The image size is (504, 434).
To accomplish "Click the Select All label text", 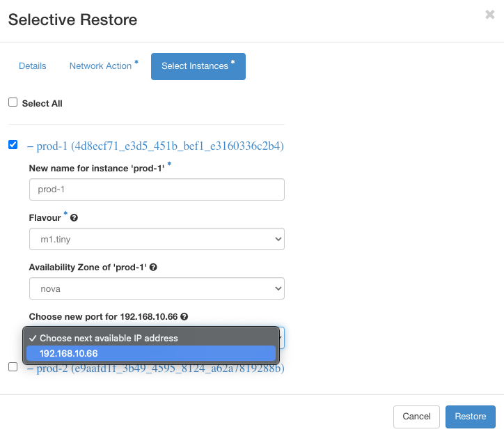I will click(x=42, y=103).
